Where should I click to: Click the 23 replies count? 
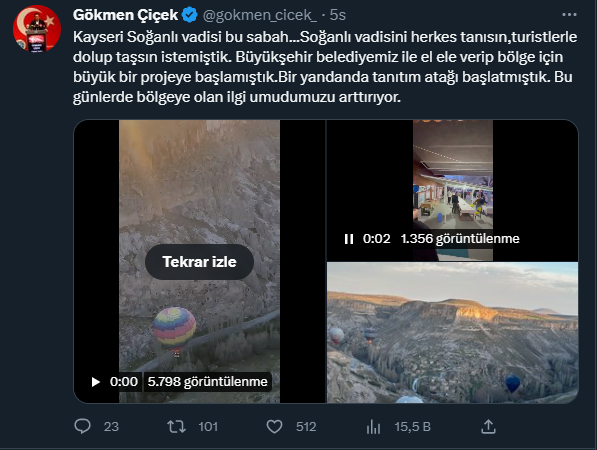(111, 427)
